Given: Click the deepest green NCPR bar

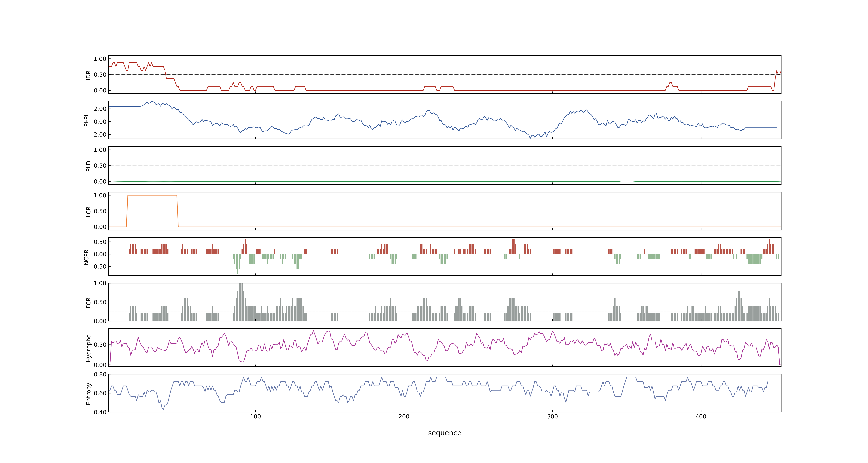Looking at the screenshot, I should click(x=238, y=264).
